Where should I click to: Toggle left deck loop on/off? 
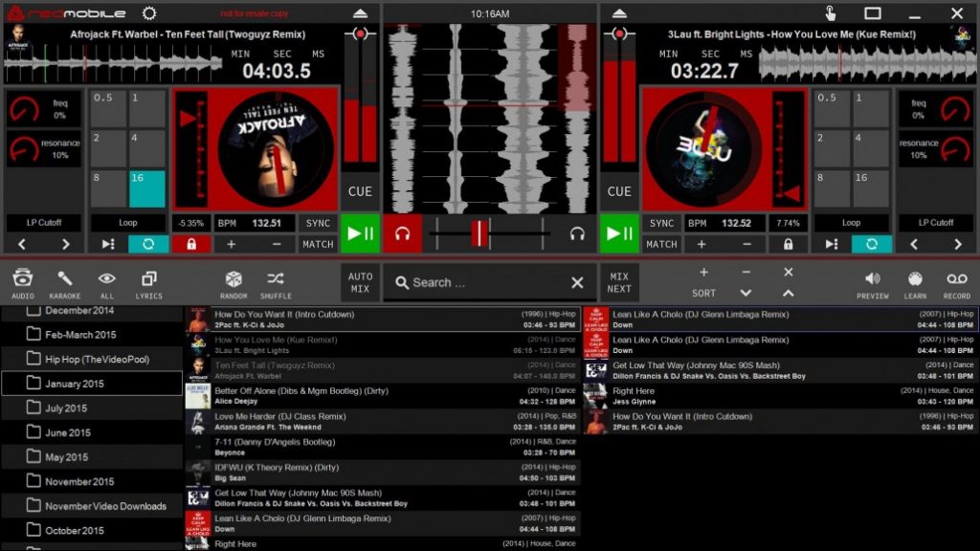pyautogui.click(x=148, y=244)
